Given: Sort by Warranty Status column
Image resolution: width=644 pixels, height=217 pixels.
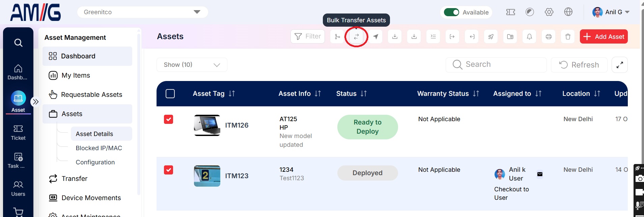Looking at the screenshot, I should pos(476,93).
